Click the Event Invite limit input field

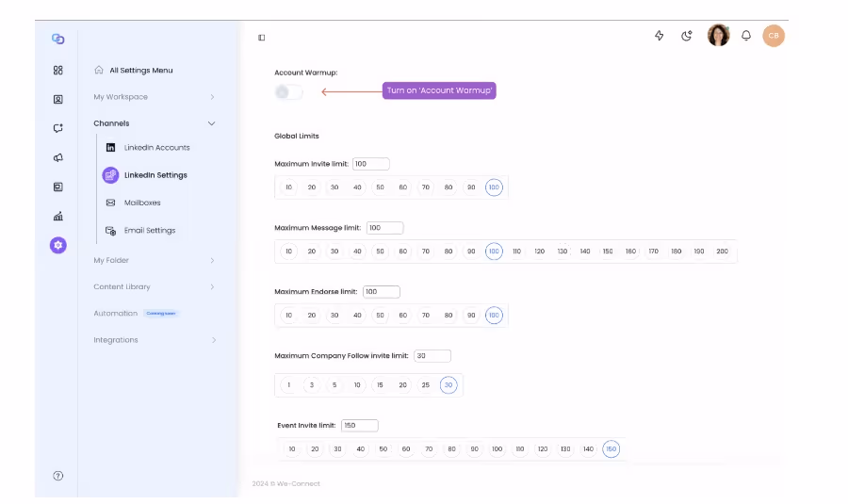coord(360,426)
